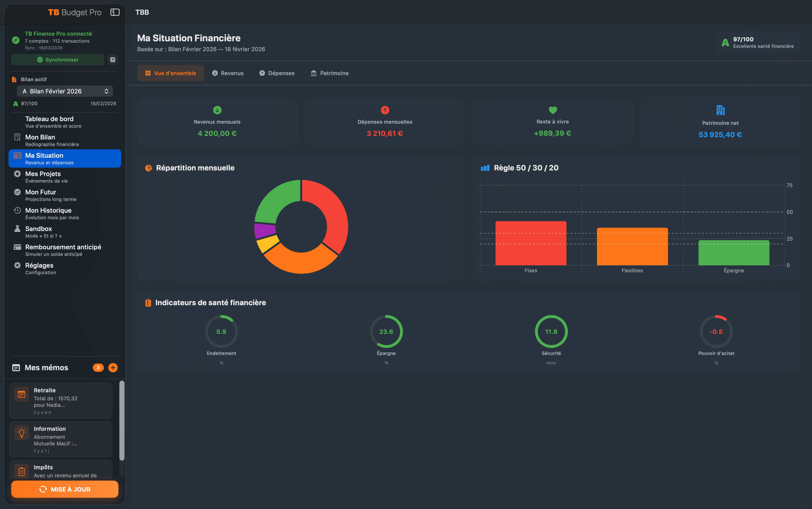Open the Bilan Février 2026 dropdown

[x=65, y=91]
